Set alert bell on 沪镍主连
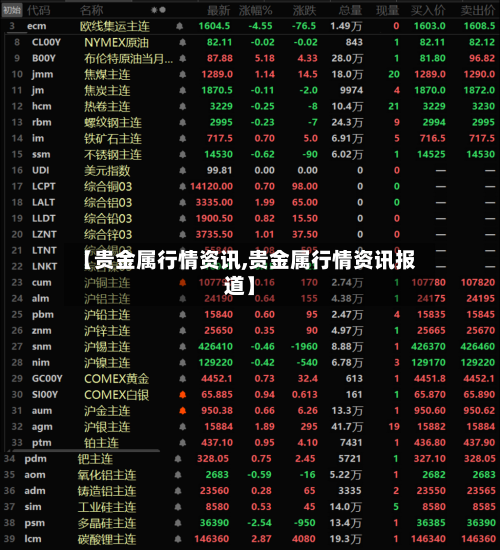Screen dimensions: 500x550 click(x=182, y=363)
